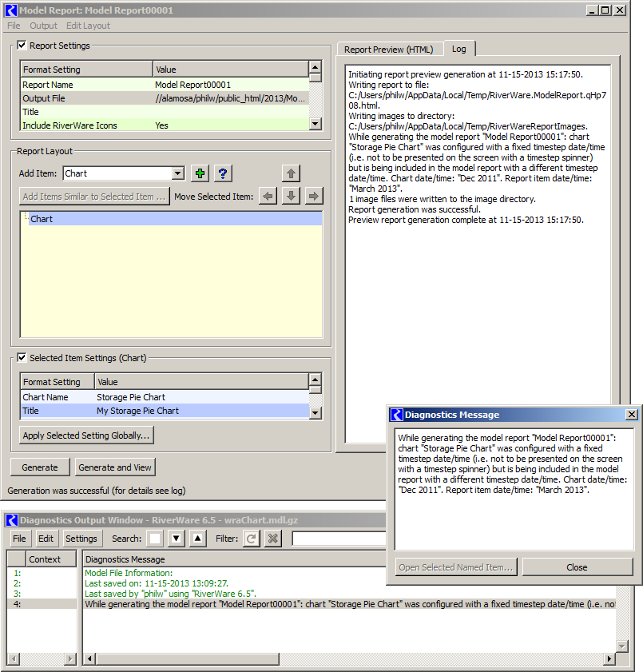Screen dimensions: 643x672
Task: Open the File menu in Model Report
Action: tap(14, 26)
